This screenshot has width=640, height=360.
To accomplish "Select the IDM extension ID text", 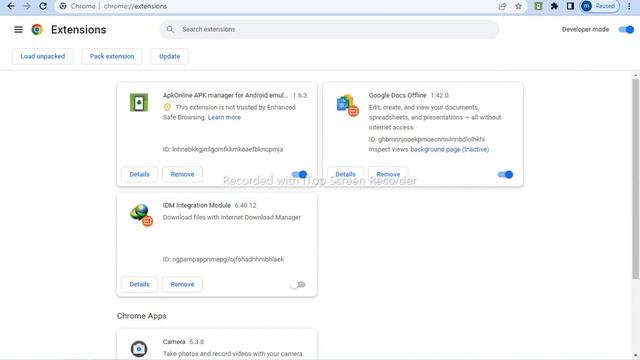I will click(223, 259).
